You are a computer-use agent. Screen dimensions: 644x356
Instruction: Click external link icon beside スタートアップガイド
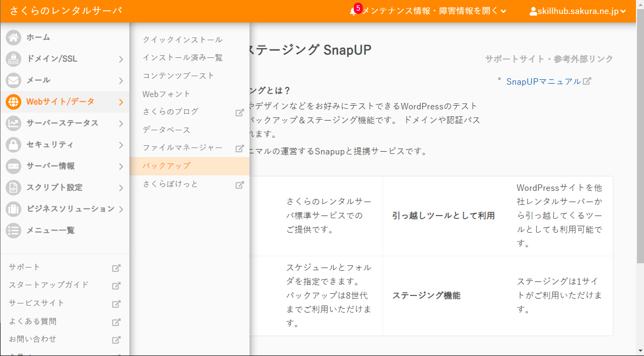116,286
